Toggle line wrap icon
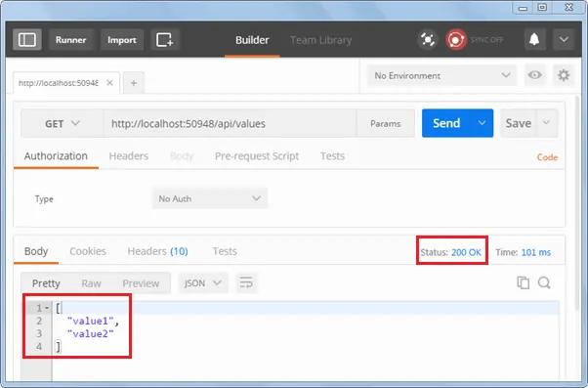588x388 pixels. [x=246, y=282]
